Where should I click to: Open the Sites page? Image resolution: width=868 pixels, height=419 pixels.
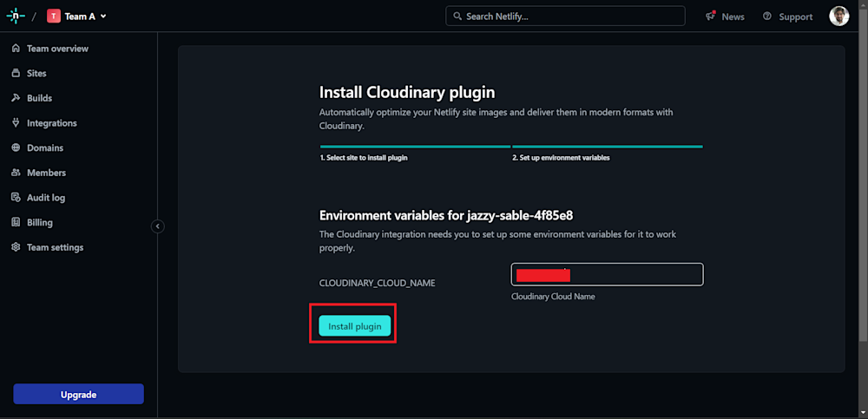coord(36,74)
